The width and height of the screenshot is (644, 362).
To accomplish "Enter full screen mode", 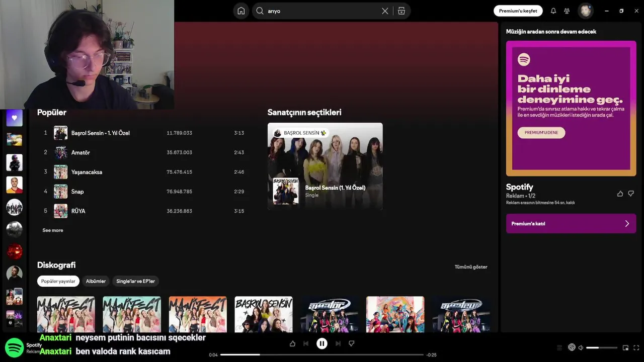I will [636, 347].
